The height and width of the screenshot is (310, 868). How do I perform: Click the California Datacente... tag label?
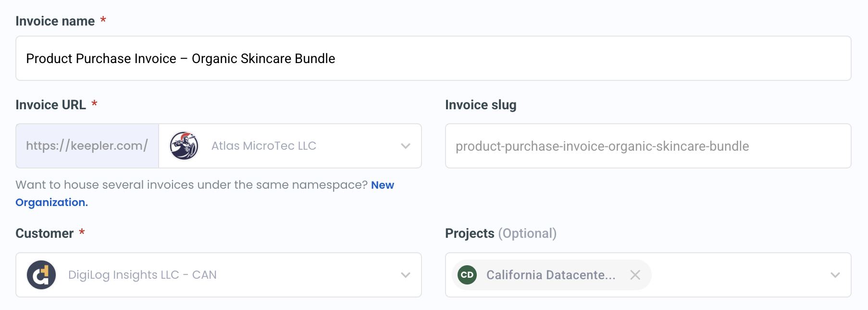tap(550, 275)
